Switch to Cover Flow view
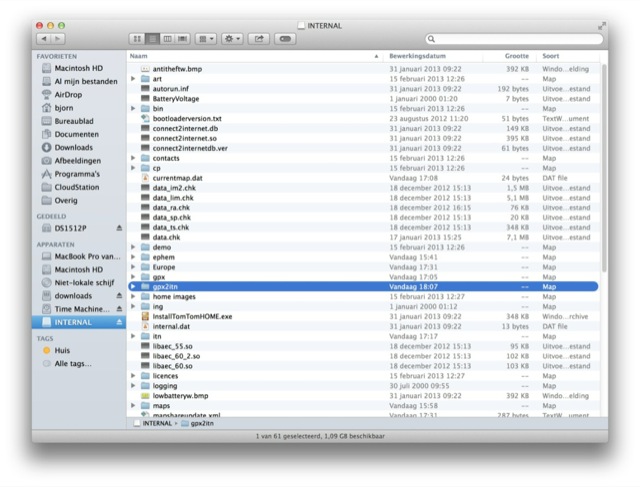The height and width of the screenshot is (487, 640). pyautogui.click(x=182, y=39)
